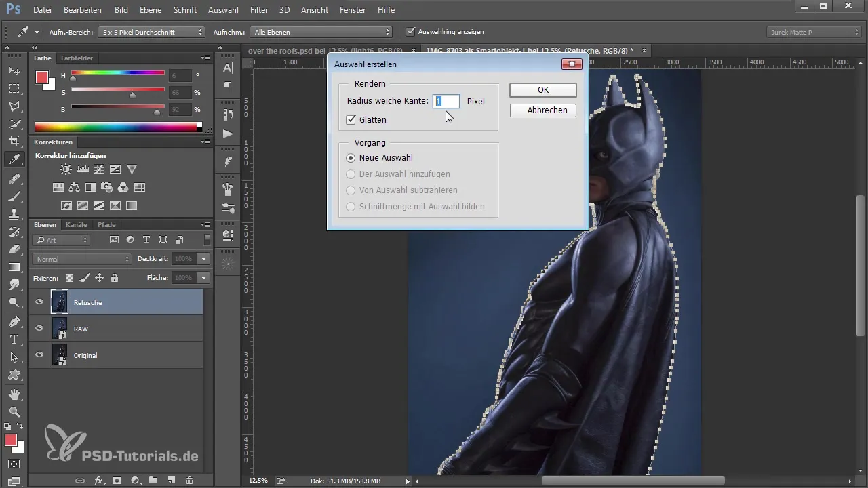This screenshot has width=868, height=488.
Task: Select the Crop tool
Action: [14, 142]
